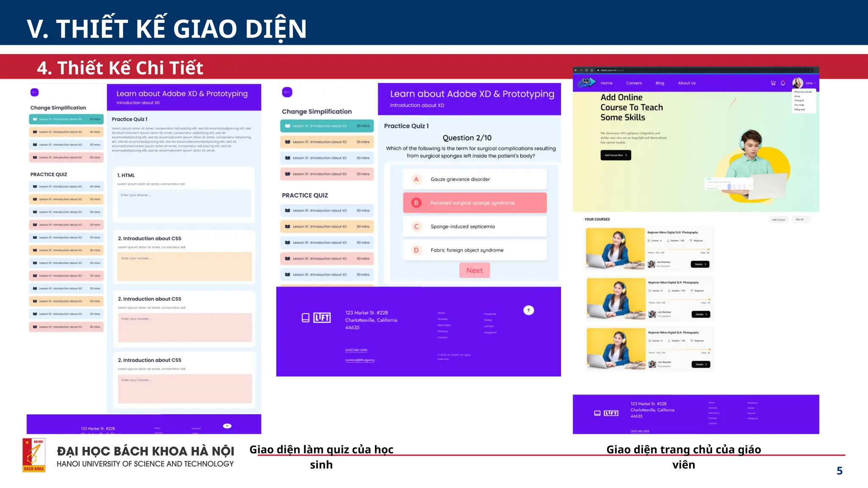Click the slide title 4. Thiết Kế Chi Tiết
This screenshot has height=488, width=868.
coord(120,68)
